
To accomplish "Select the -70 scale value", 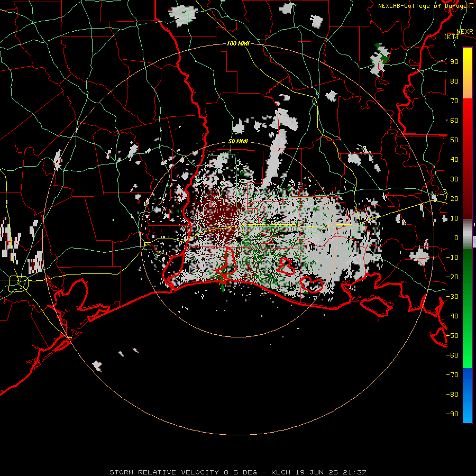I will [452, 375].
